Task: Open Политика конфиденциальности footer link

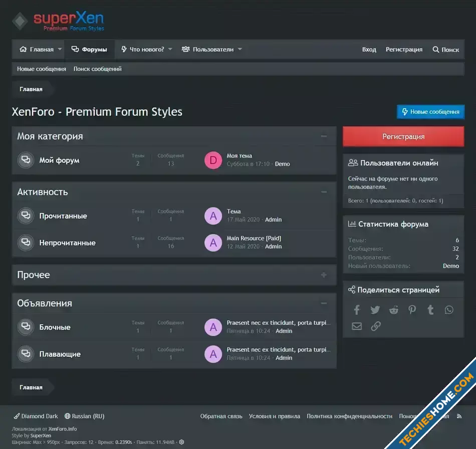Action: [349, 416]
